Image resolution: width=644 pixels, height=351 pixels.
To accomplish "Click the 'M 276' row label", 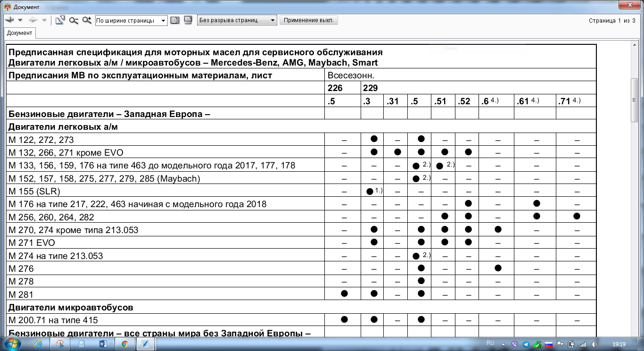I will click(21, 268).
